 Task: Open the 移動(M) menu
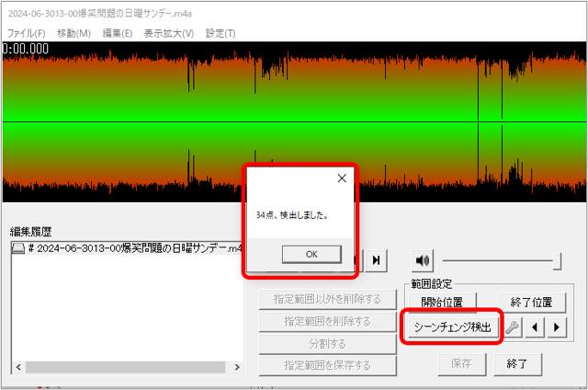tap(73, 33)
